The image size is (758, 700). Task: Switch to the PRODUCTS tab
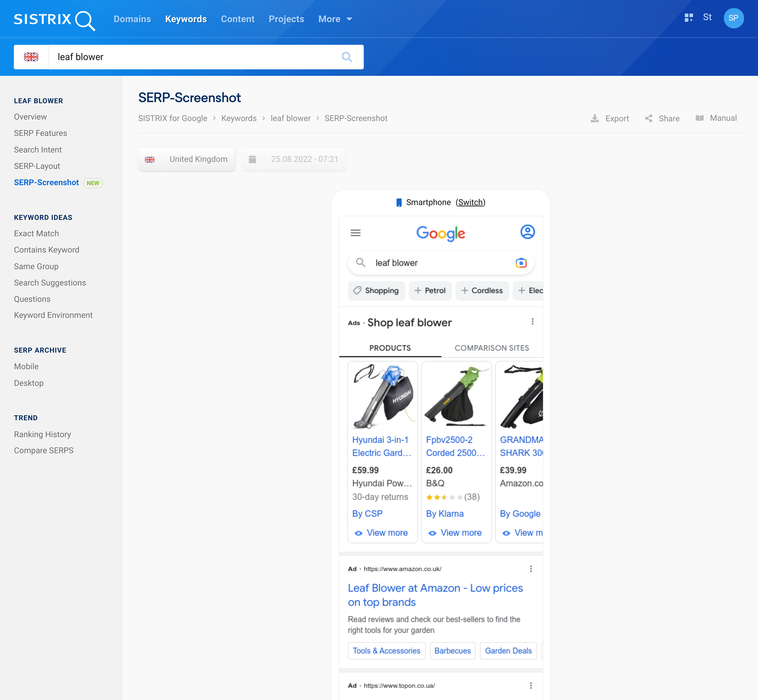coord(390,348)
